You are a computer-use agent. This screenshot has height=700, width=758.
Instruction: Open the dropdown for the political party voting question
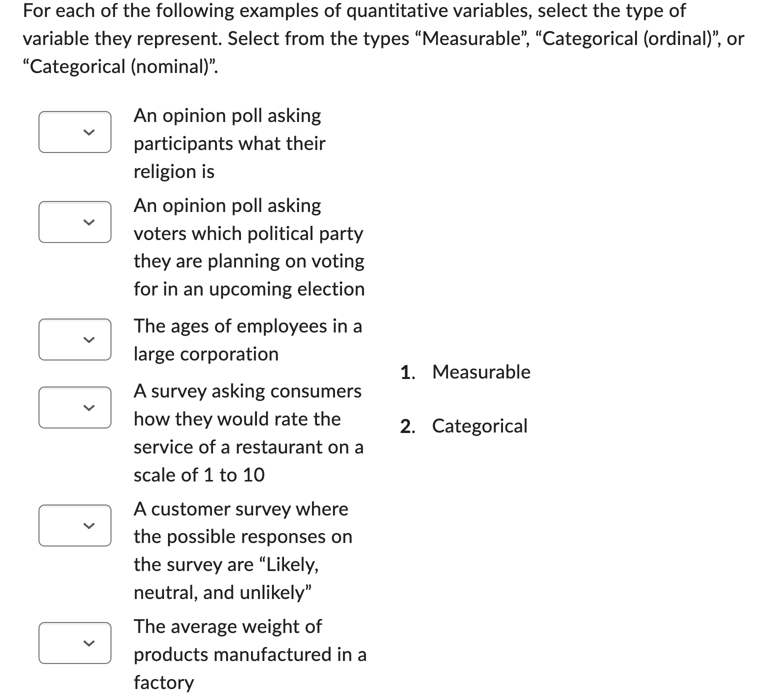74,221
